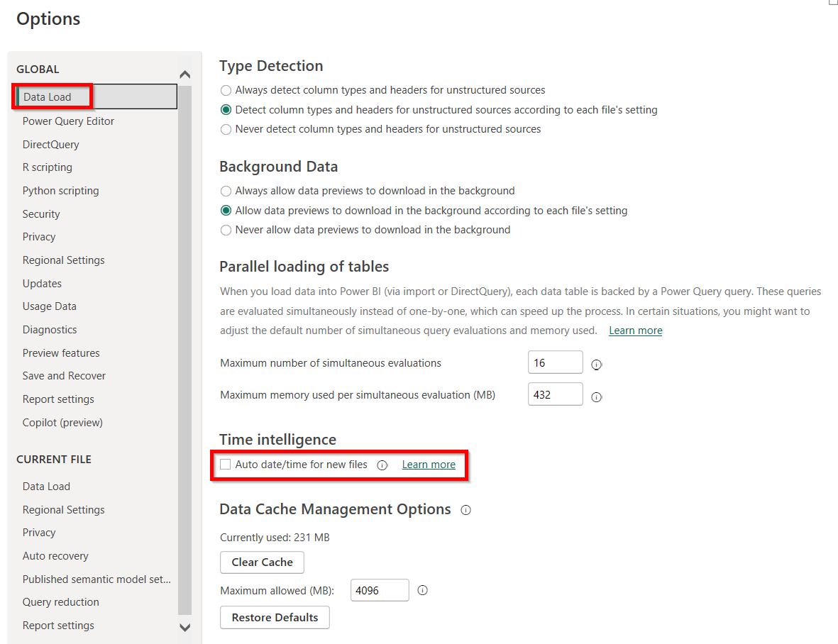838x644 pixels.
Task: Open Learn more link for parallel loading
Action: 636,331
